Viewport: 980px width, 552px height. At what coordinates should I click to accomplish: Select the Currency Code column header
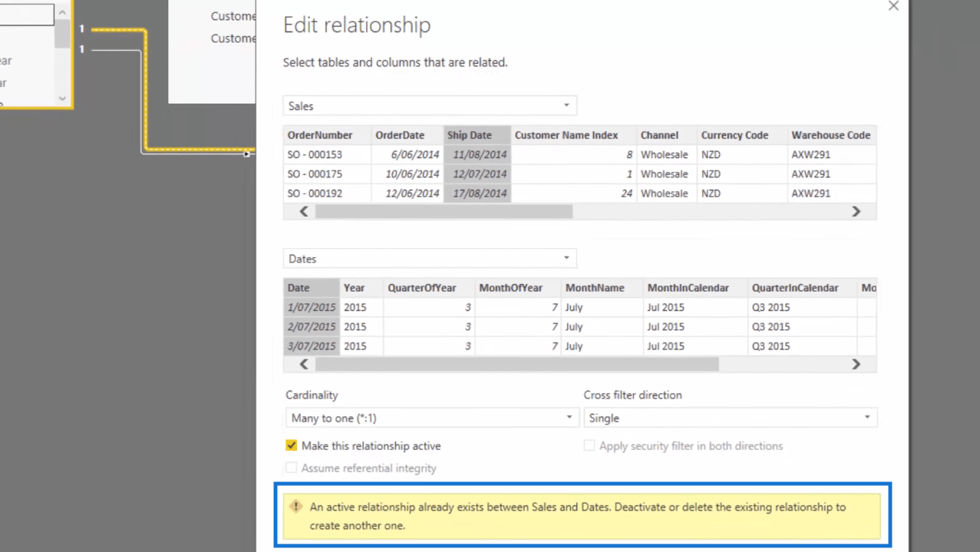tap(742, 135)
